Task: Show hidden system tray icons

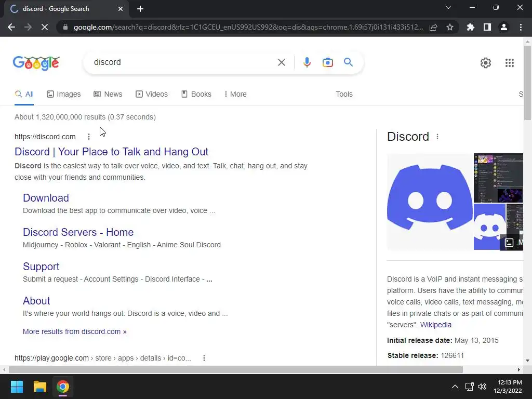Action: [455, 387]
